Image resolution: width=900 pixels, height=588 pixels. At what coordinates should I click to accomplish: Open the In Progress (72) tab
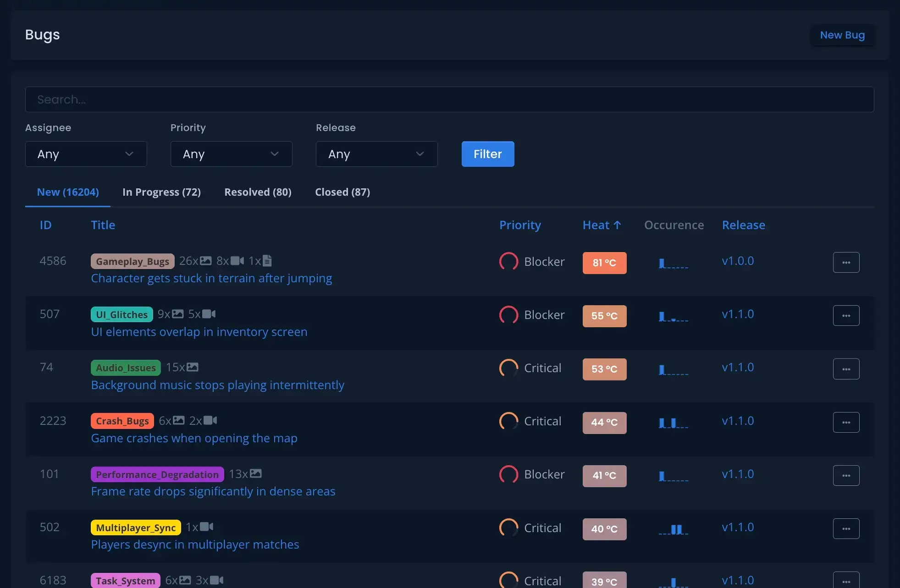click(x=161, y=192)
